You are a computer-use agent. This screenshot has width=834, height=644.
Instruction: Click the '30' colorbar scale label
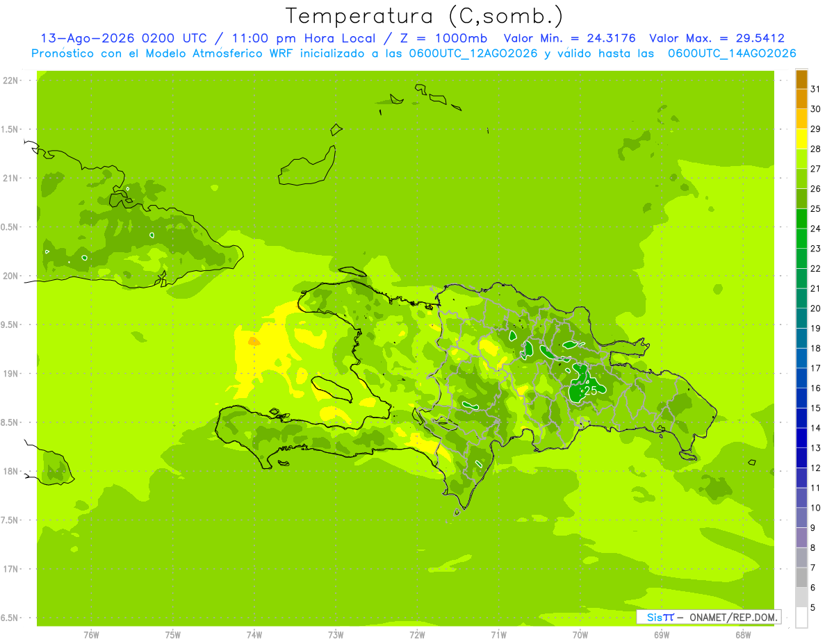click(816, 109)
